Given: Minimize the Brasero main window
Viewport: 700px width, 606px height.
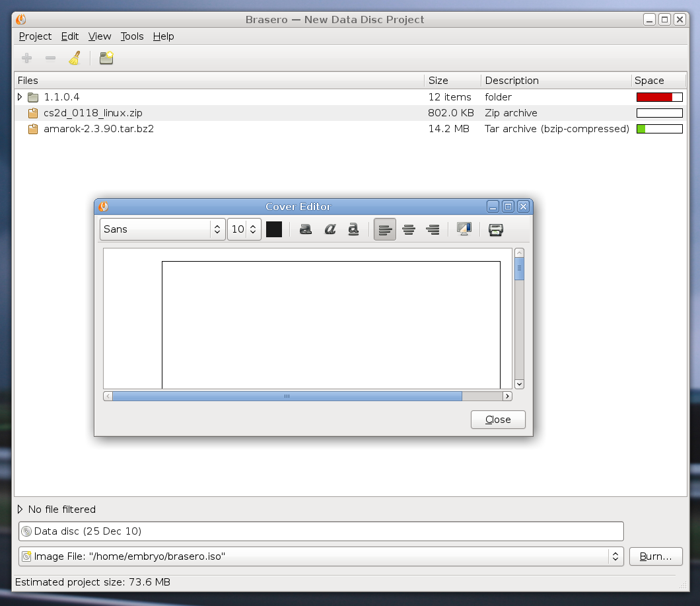Looking at the screenshot, I should tap(650, 19).
